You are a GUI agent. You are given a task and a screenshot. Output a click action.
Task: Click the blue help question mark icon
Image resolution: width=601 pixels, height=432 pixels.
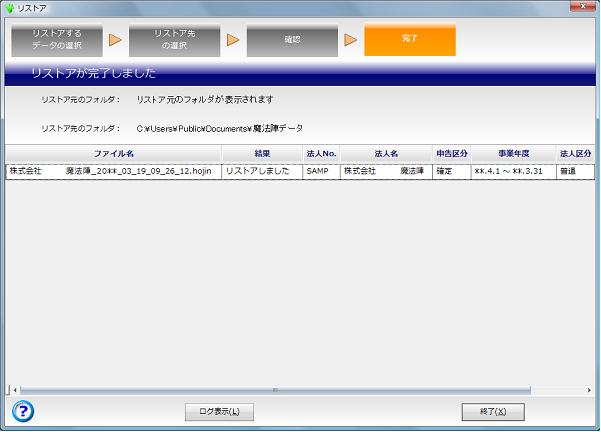pyautogui.click(x=24, y=411)
